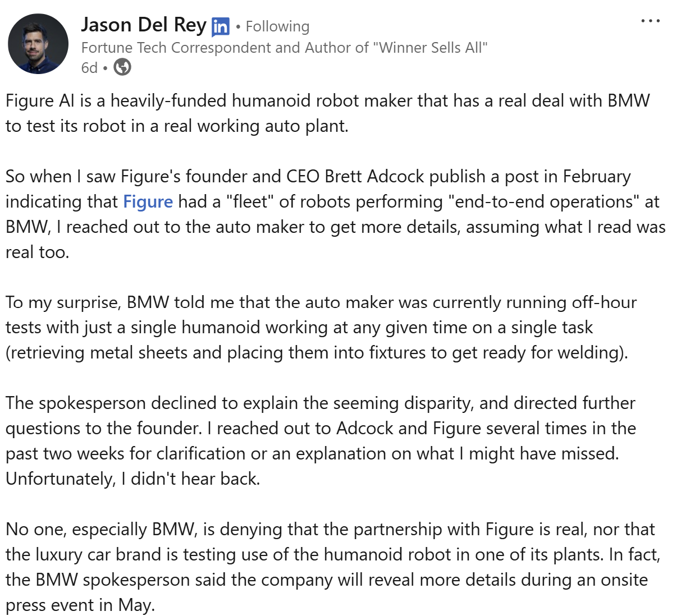
Task: Click the LinkedIn badge beside the author name
Action: click(x=221, y=26)
